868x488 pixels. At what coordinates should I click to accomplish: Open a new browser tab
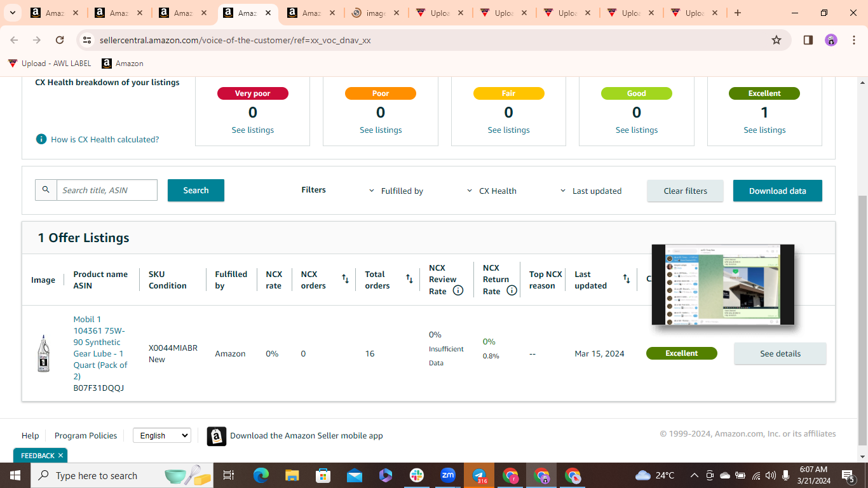[737, 13]
